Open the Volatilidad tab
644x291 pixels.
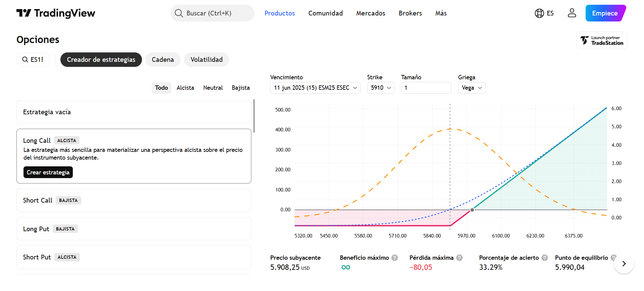coord(206,59)
